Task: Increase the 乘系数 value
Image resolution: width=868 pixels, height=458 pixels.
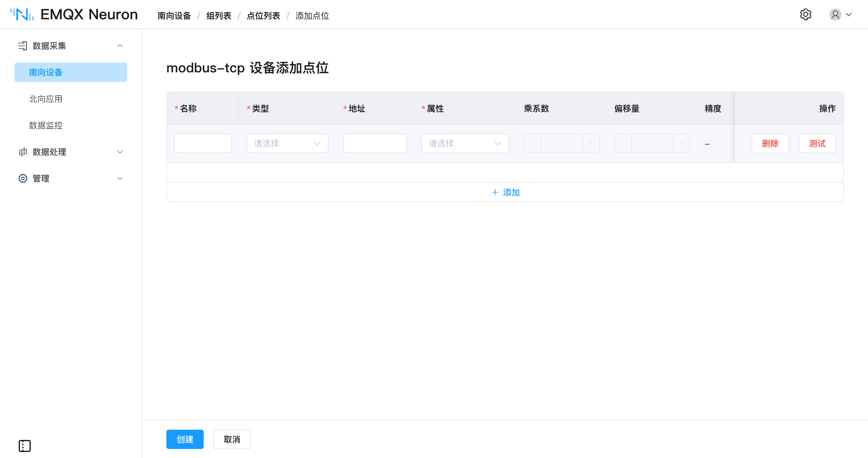Action: click(591, 143)
